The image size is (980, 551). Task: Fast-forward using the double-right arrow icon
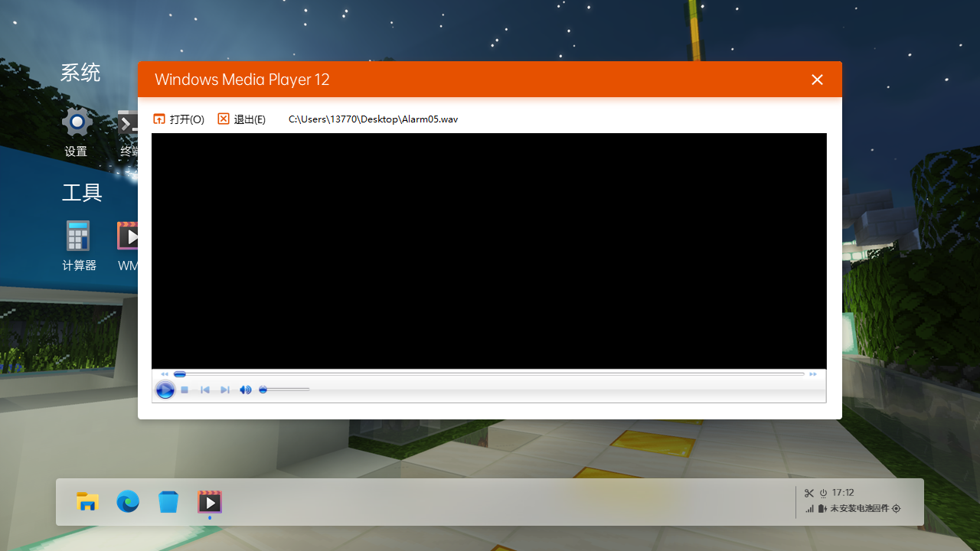[x=813, y=374]
